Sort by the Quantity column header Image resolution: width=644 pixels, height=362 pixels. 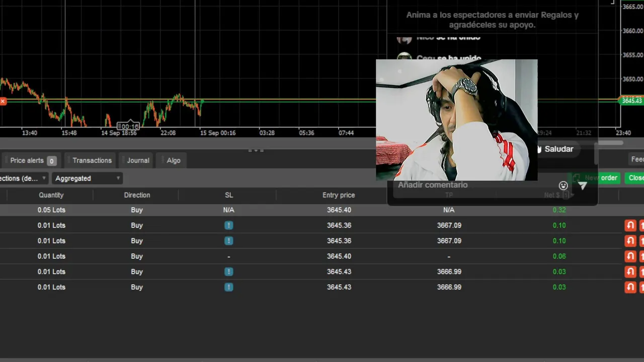pos(51,195)
